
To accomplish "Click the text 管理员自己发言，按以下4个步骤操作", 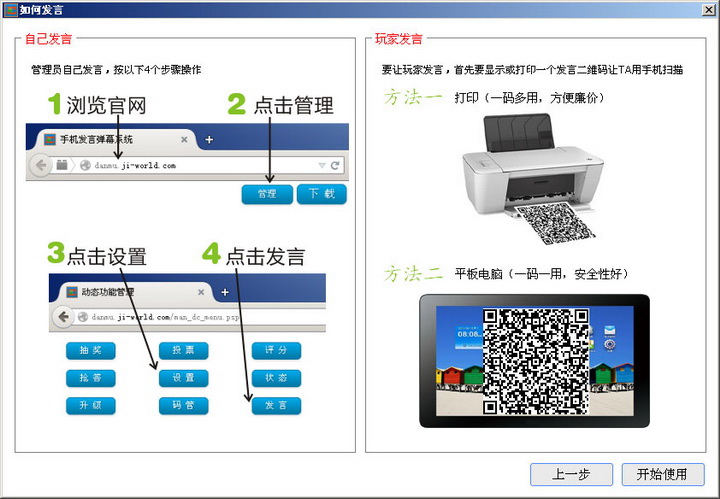I will point(116,70).
